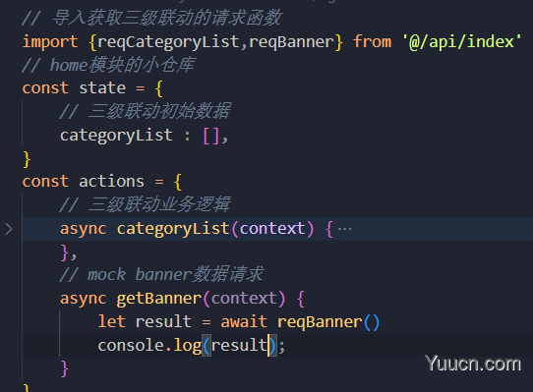Click the const actions declaration

(x=83, y=182)
